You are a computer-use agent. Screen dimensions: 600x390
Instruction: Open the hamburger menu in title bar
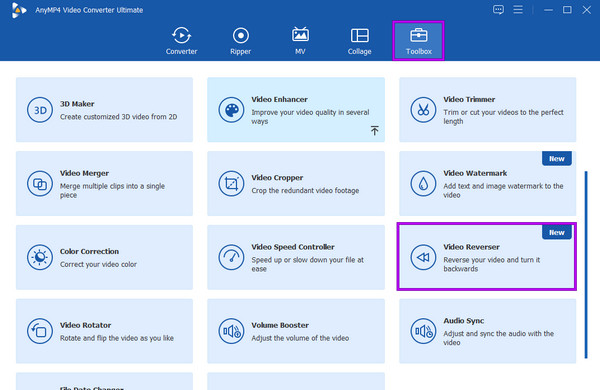coord(518,10)
